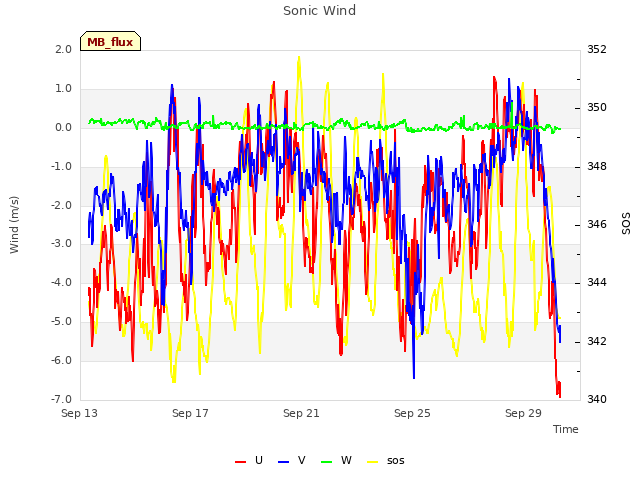
Task: Select the Sep 25 date tick label
Action: (x=412, y=413)
